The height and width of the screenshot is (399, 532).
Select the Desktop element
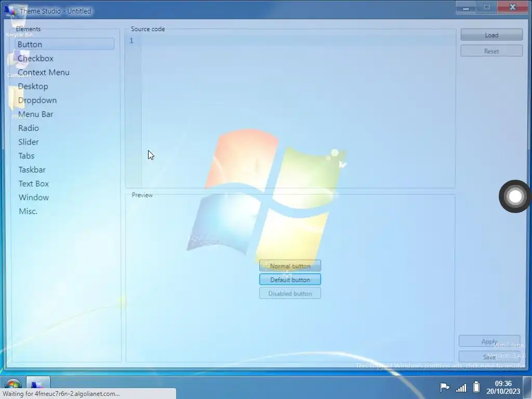coord(33,86)
